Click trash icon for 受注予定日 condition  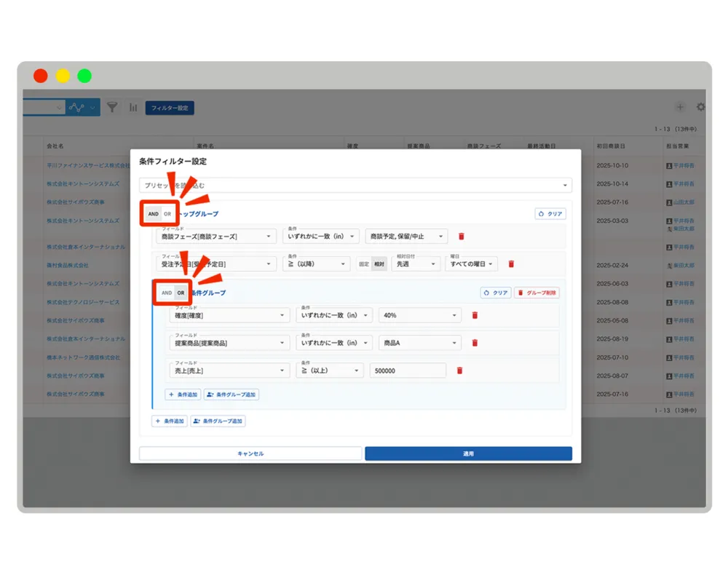click(511, 264)
